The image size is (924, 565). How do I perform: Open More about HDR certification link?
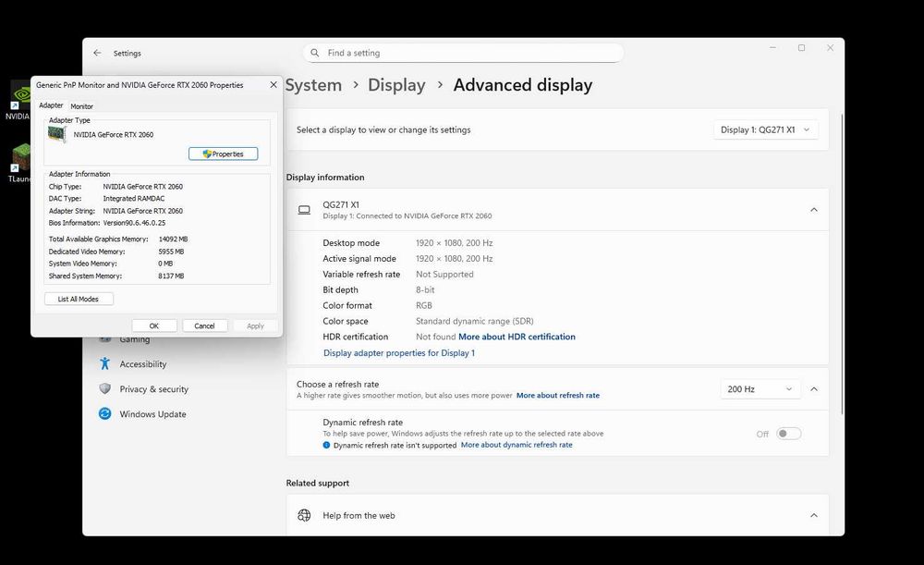tap(517, 337)
